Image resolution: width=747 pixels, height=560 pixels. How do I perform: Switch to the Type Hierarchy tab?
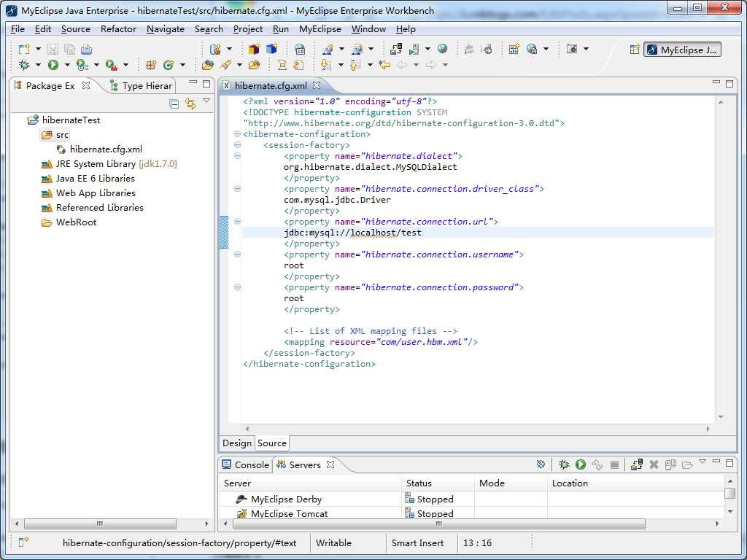pyautogui.click(x=141, y=86)
